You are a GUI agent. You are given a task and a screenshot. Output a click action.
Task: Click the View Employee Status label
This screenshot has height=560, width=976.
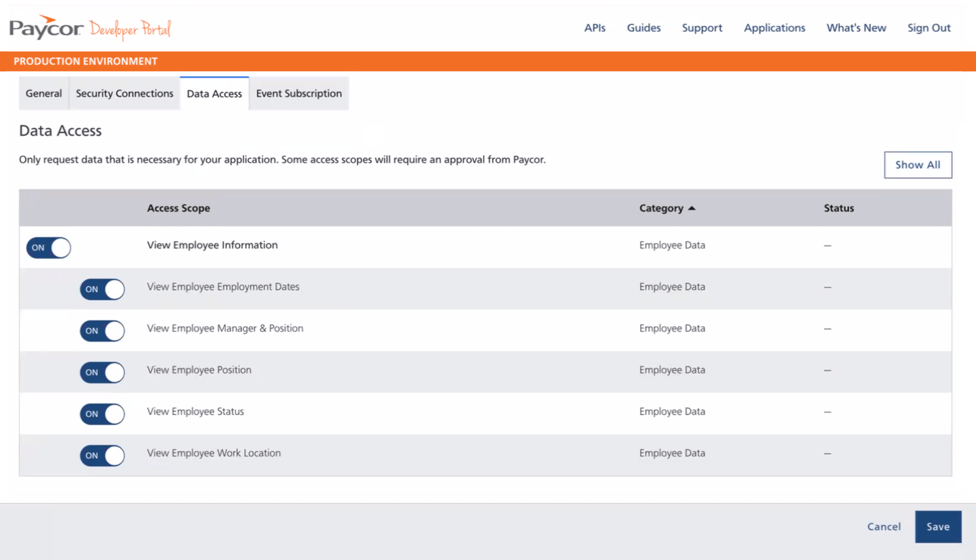pyautogui.click(x=195, y=411)
